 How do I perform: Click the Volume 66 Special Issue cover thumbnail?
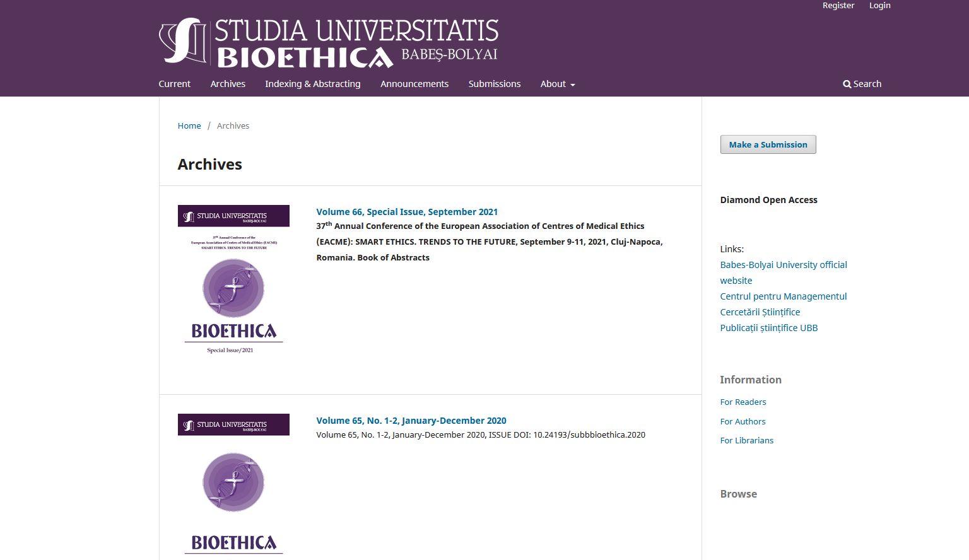(233, 279)
